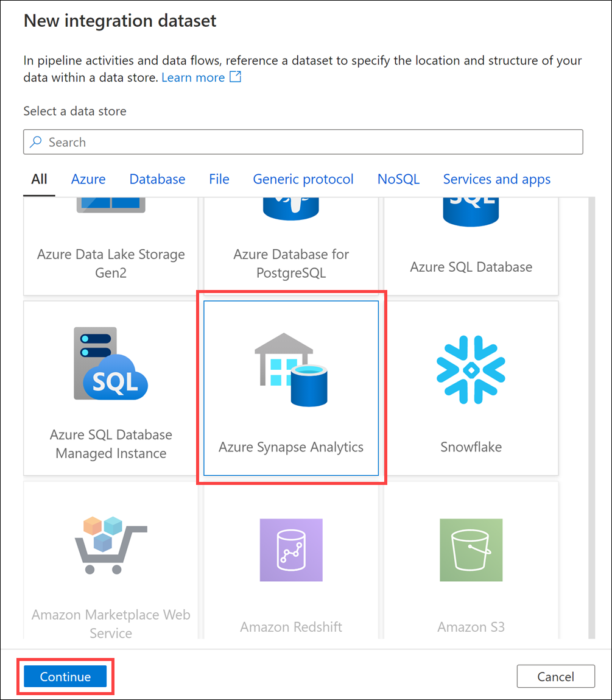Click the Continue button

pyautogui.click(x=65, y=676)
